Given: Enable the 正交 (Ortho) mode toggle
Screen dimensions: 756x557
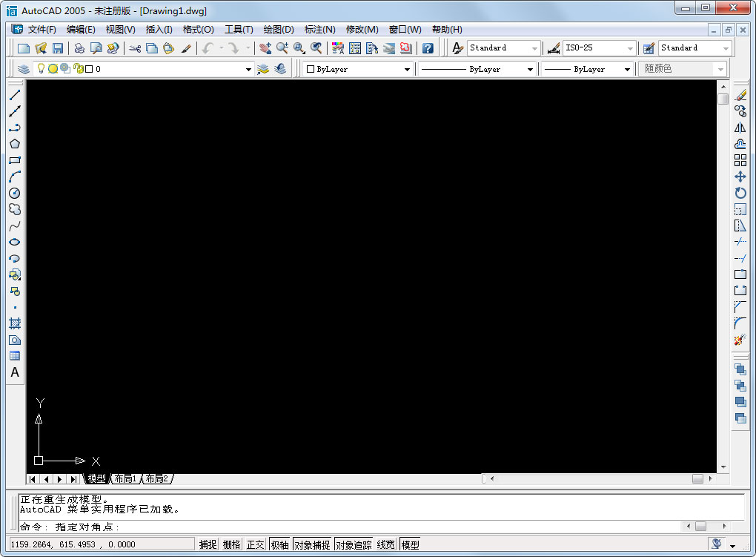Looking at the screenshot, I should [x=255, y=544].
